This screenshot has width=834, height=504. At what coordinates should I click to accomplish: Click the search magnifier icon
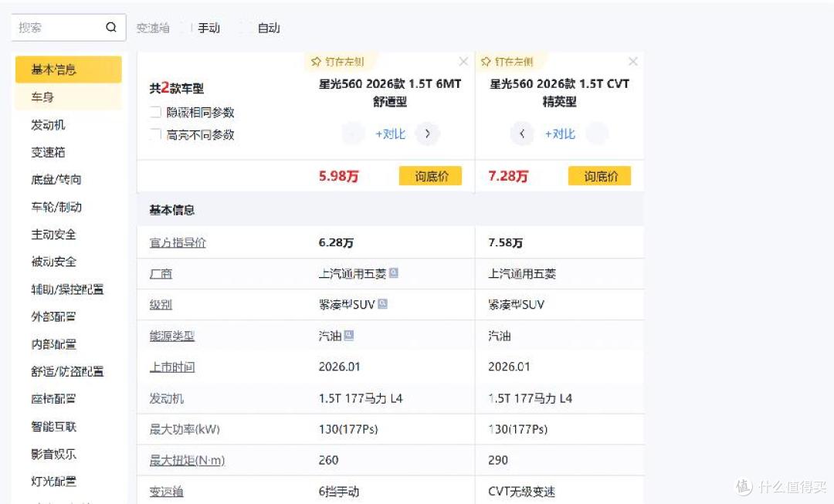click(110, 27)
